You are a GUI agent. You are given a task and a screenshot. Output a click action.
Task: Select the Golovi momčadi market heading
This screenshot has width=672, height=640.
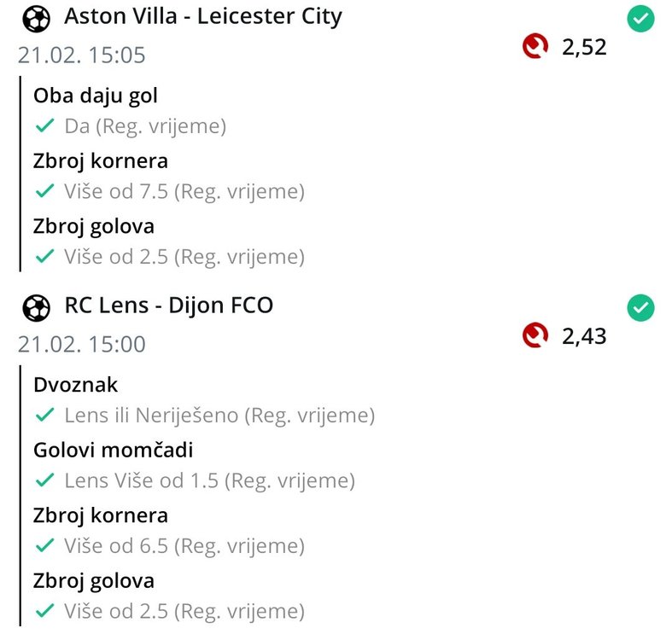(114, 450)
